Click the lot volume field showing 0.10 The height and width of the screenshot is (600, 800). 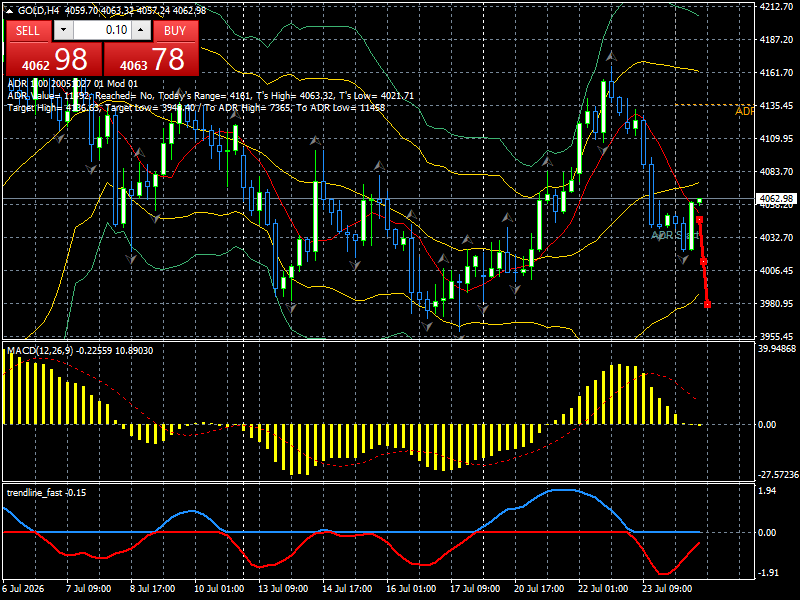point(102,30)
